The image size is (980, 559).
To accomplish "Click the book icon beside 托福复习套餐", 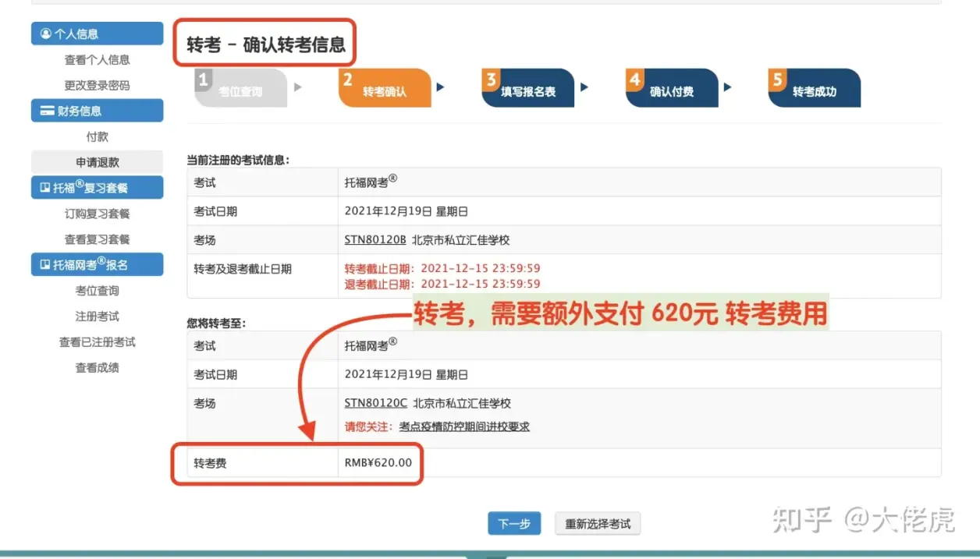I will click(x=45, y=188).
